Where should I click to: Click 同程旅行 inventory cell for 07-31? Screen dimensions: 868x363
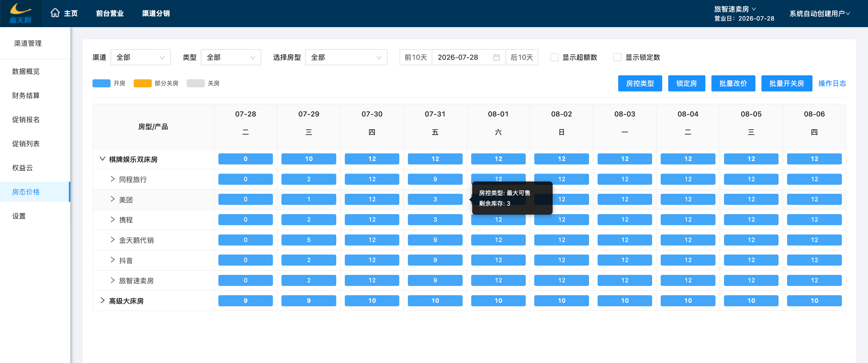click(435, 179)
